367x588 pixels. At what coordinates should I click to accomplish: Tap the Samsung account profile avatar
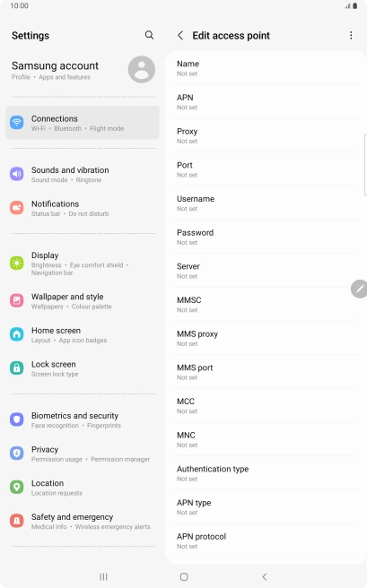tap(142, 69)
